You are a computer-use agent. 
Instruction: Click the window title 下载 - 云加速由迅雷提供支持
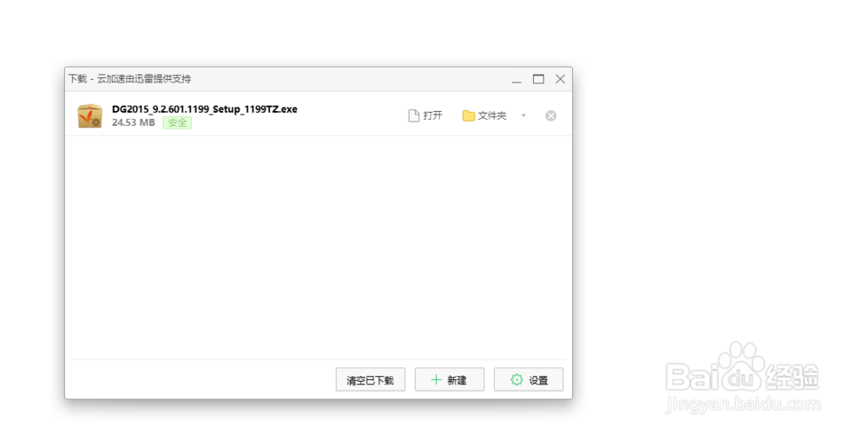coord(129,79)
